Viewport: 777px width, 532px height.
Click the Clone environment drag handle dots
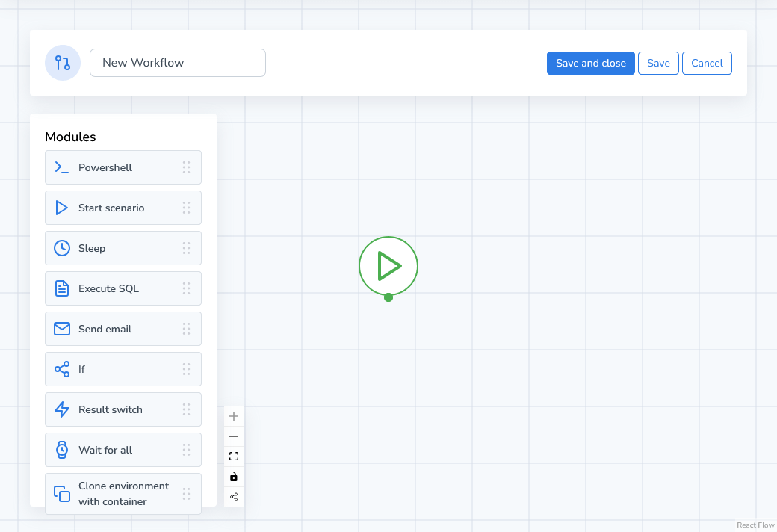186,494
